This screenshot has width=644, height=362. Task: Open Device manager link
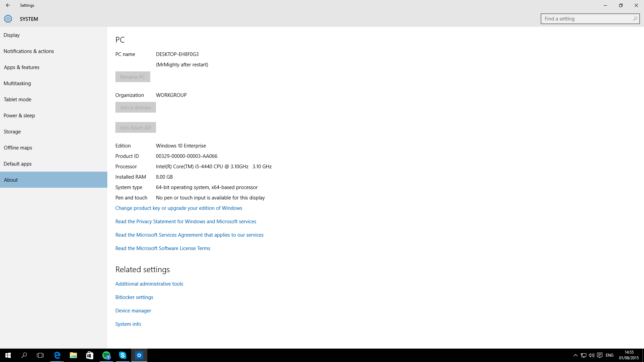point(133,311)
